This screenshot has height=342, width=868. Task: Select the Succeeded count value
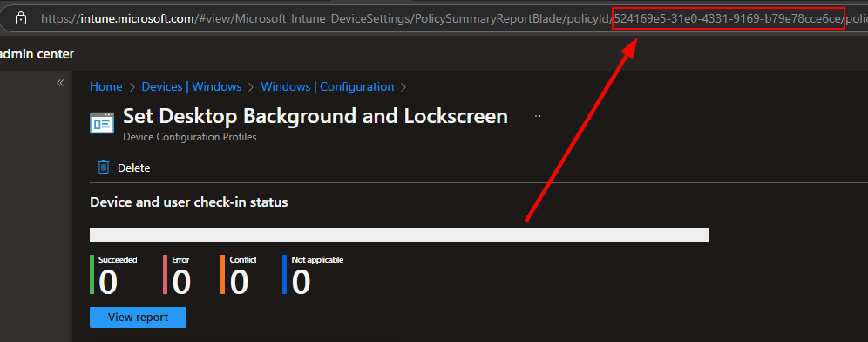point(108,281)
